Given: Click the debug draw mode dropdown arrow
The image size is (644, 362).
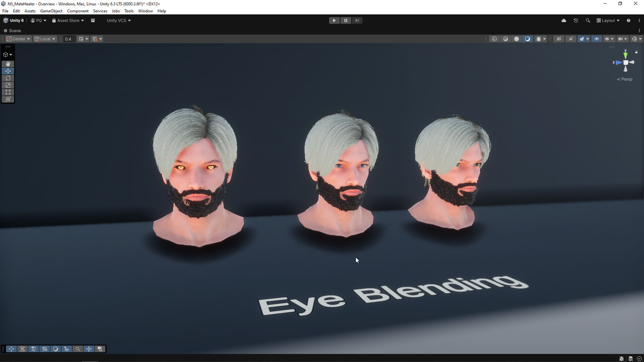Looking at the screenshot, I should 544,39.
